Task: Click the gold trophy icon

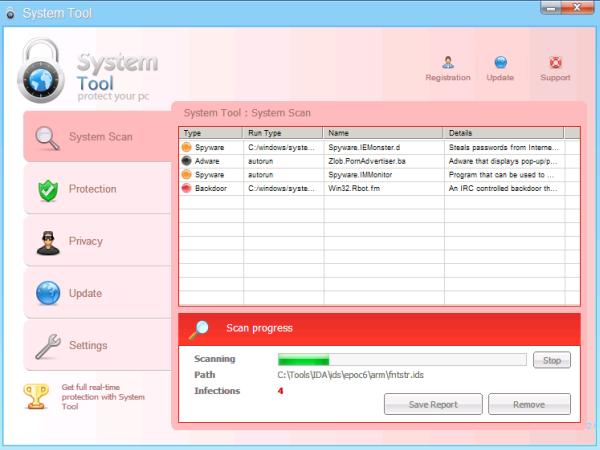Action: (36, 396)
